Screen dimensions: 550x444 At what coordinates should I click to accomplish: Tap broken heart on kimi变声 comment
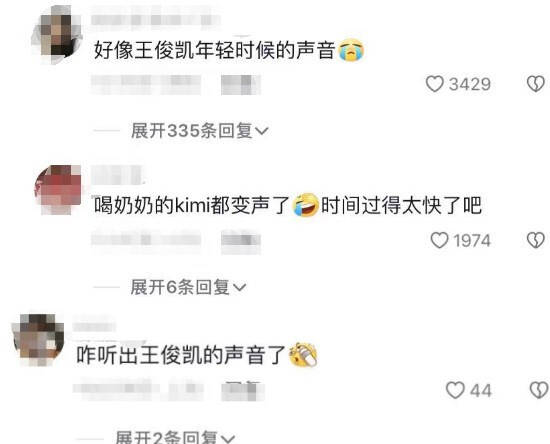click(x=536, y=241)
